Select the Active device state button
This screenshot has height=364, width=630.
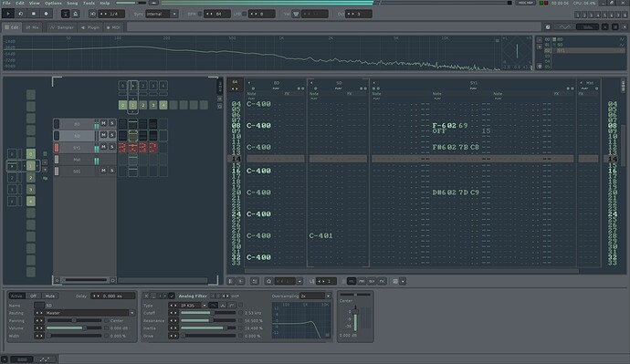click(16, 296)
